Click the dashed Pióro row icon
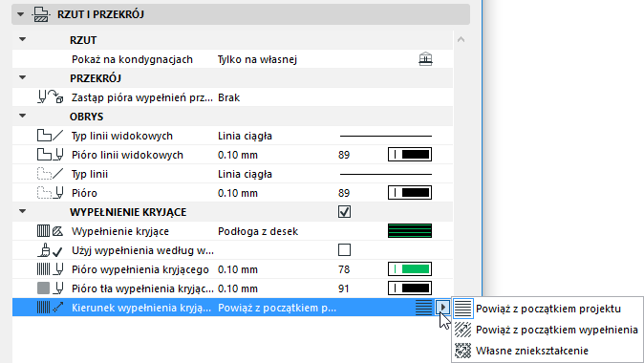 pos(50,193)
